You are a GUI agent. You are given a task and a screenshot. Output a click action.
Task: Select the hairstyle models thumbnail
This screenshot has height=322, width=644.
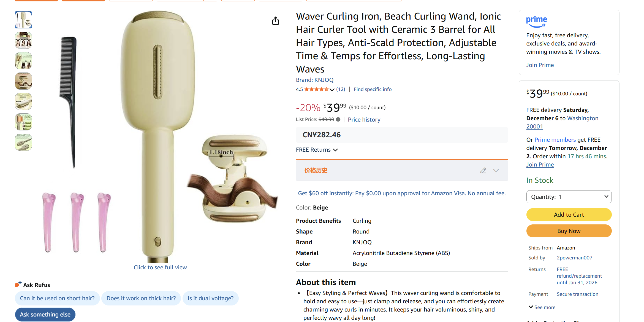tap(23, 40)
